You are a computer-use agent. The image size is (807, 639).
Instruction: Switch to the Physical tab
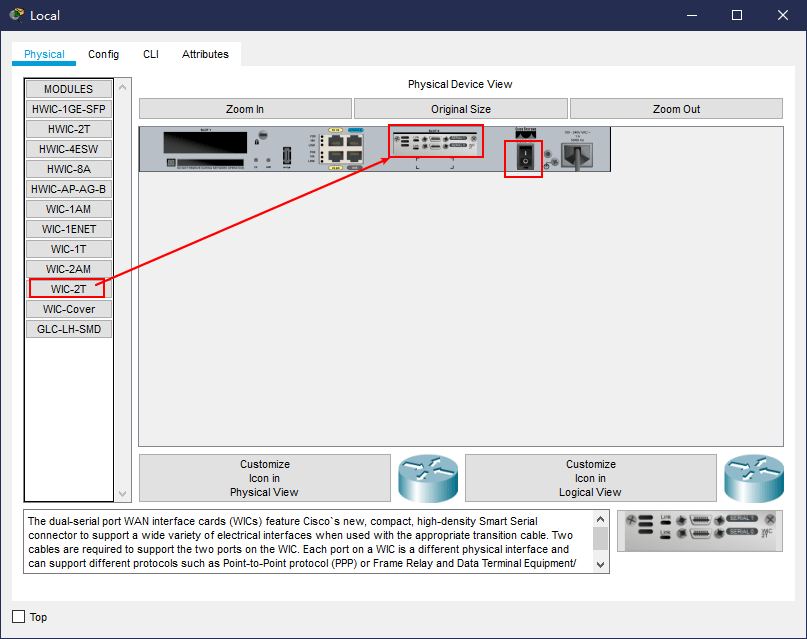coord(44,54)
